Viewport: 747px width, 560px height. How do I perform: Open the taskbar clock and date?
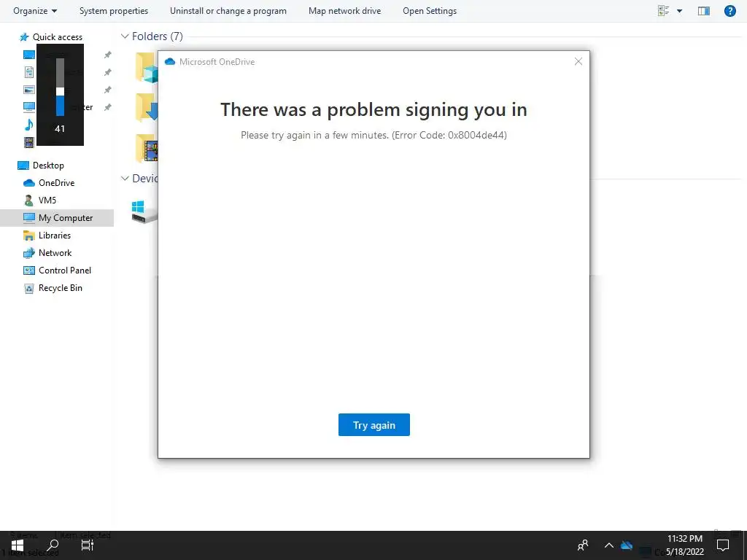pos(684,545)
